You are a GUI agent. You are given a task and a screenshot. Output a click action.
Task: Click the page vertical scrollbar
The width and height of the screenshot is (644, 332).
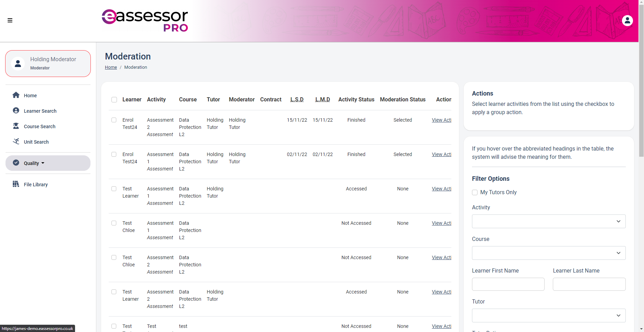click(x=641, y=103)
